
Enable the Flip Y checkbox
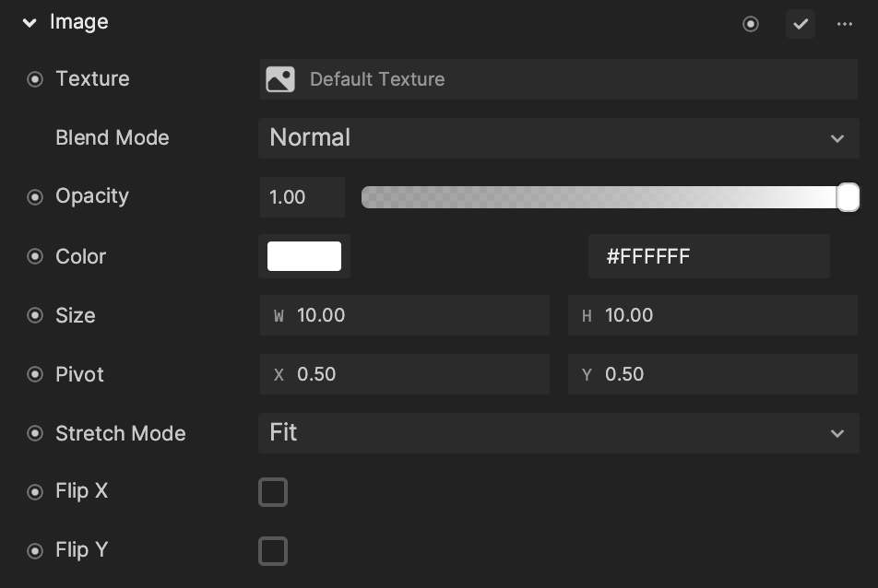[273, 551]
